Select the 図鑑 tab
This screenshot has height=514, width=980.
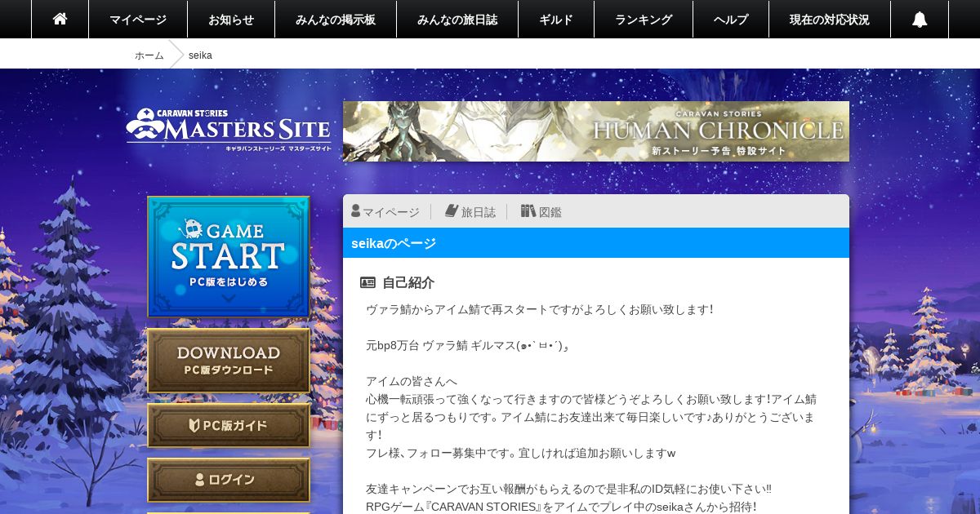click(541, 212)
